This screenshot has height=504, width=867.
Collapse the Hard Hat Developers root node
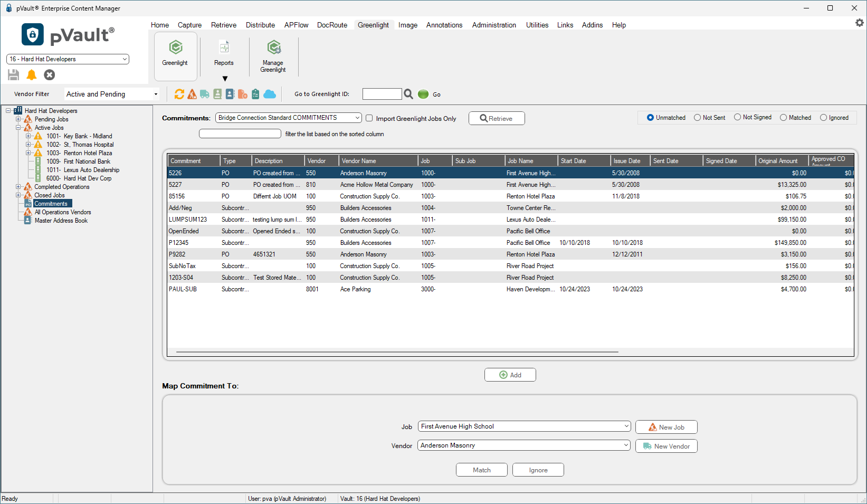(8, 111)
